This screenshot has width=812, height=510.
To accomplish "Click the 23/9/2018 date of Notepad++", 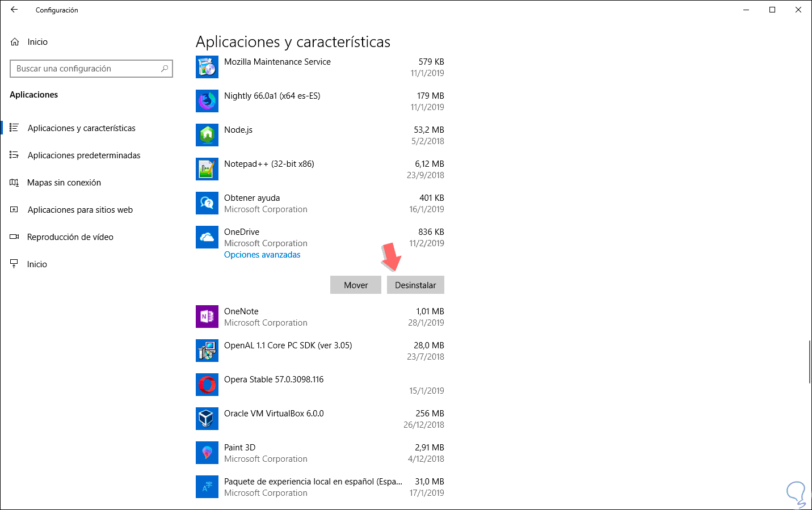I will tap(426, 175).
